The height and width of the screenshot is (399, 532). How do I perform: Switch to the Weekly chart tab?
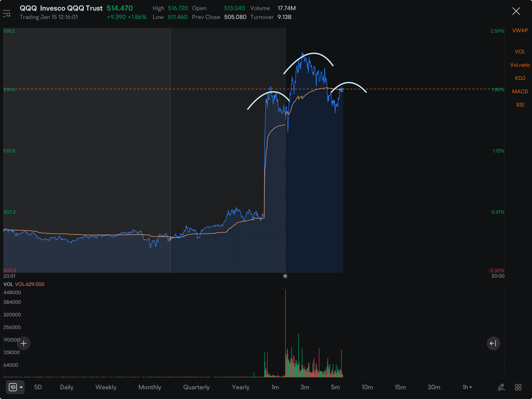[x=106, y=387]
